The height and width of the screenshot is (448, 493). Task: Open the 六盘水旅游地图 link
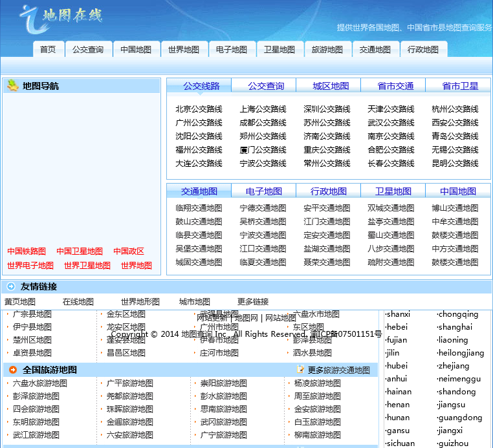[x=40, y=383]
